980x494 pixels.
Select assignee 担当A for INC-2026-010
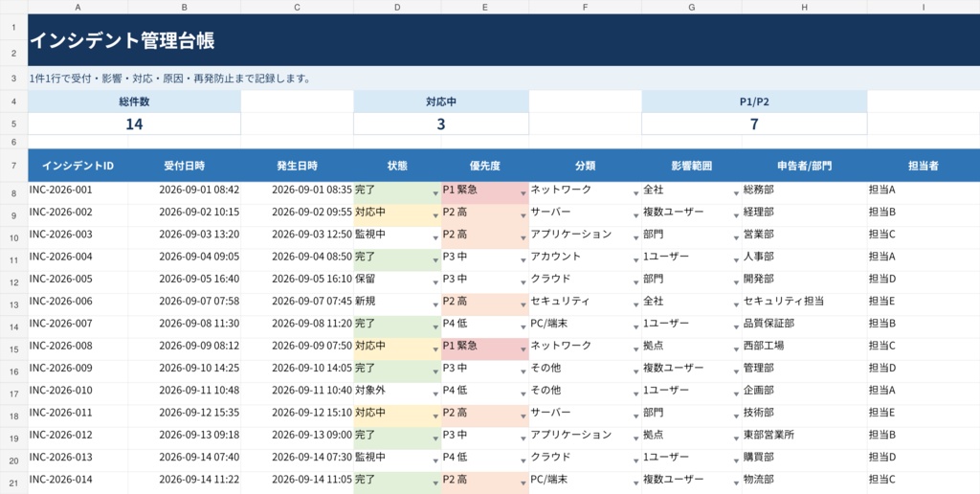pos(924,393)
